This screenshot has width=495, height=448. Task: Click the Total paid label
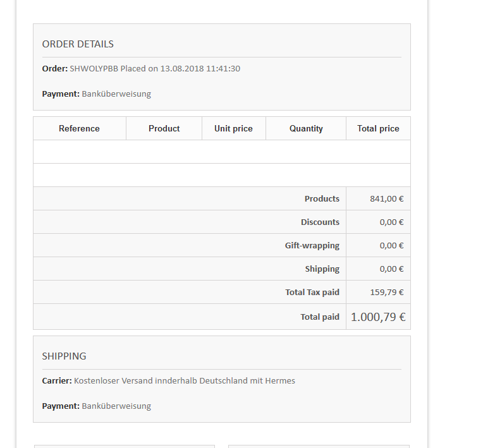pos(320,317)
